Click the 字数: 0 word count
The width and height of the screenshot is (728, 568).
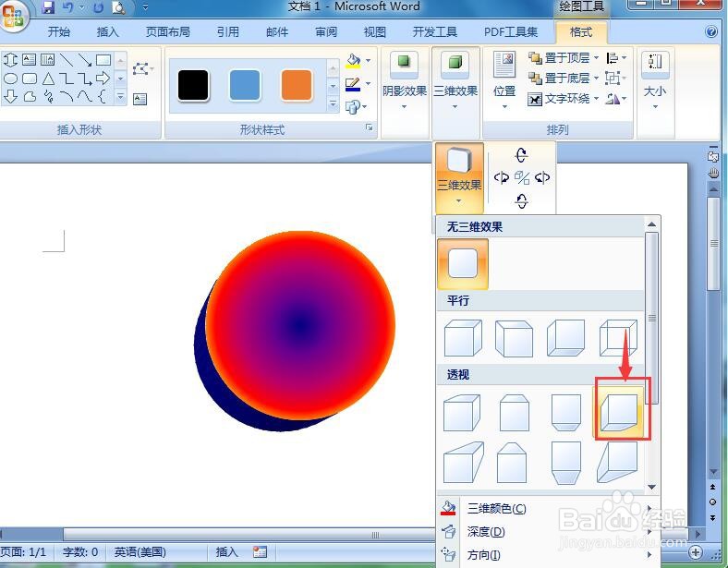point(79,551)
